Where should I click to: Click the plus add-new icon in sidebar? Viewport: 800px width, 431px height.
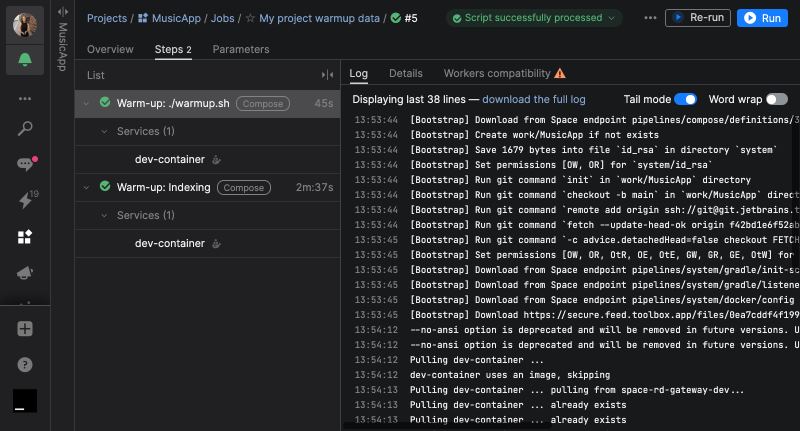click(x=24, y=328)
